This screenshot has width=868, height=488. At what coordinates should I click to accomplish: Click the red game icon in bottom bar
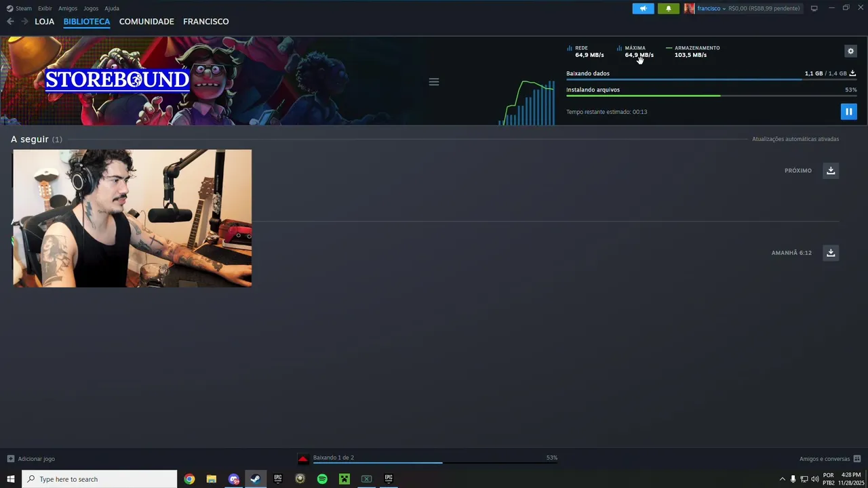(303, 459)
